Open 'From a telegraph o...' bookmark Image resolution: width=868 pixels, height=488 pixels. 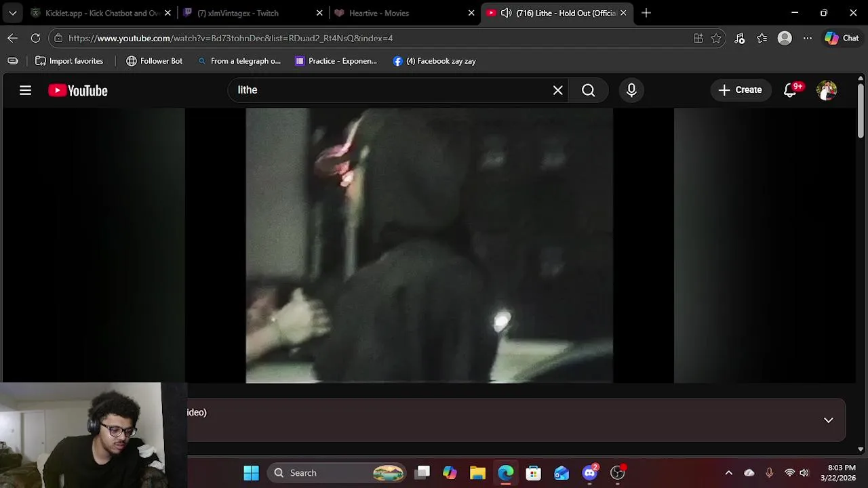239,61
